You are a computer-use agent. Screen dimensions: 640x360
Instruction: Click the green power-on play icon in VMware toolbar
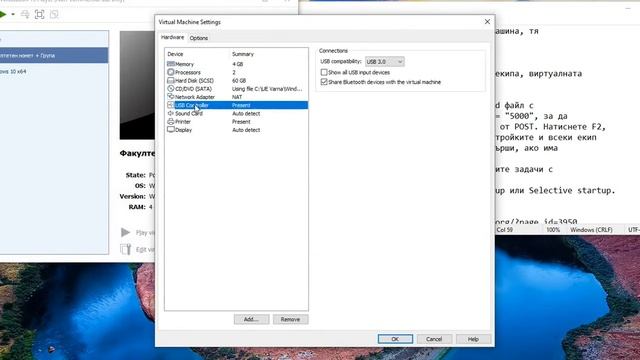[x=2, y=15]
